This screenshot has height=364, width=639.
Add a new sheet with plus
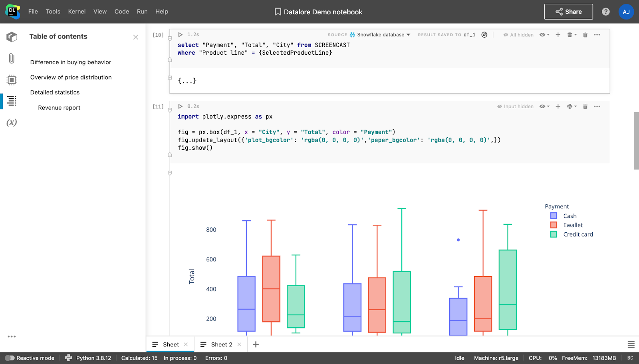point(256,344)
